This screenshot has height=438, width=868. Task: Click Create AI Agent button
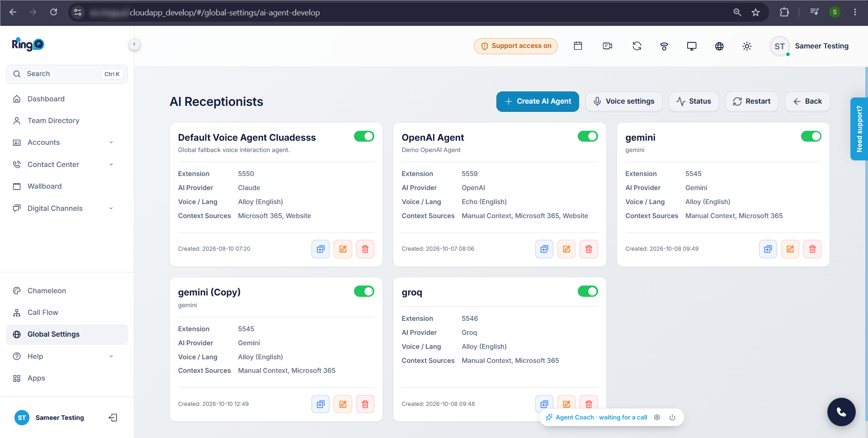click(x=538, y=101)
